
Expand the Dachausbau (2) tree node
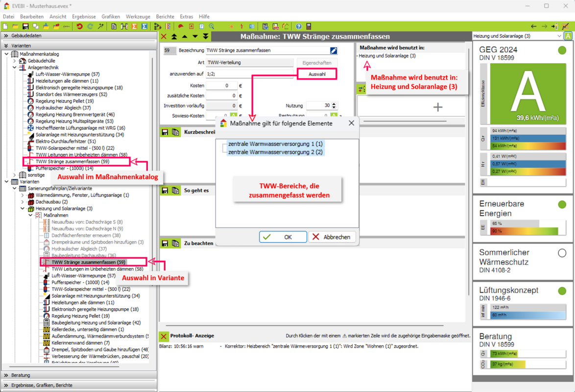[x=23, y=202]
